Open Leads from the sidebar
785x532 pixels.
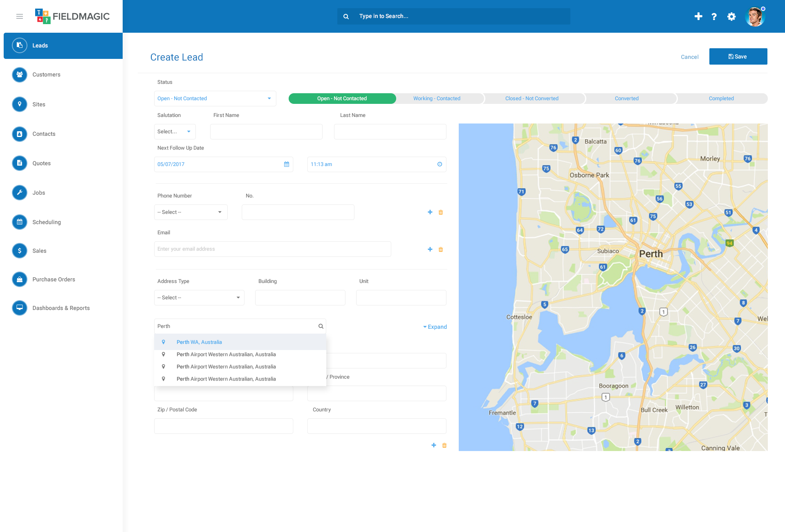click(63, 46)
